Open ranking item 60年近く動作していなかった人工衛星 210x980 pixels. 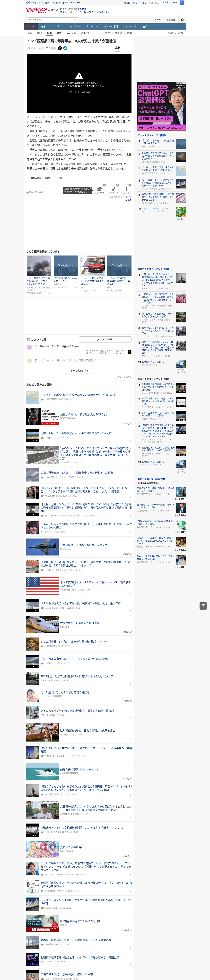pyautogui.click(x=158, y=156)
